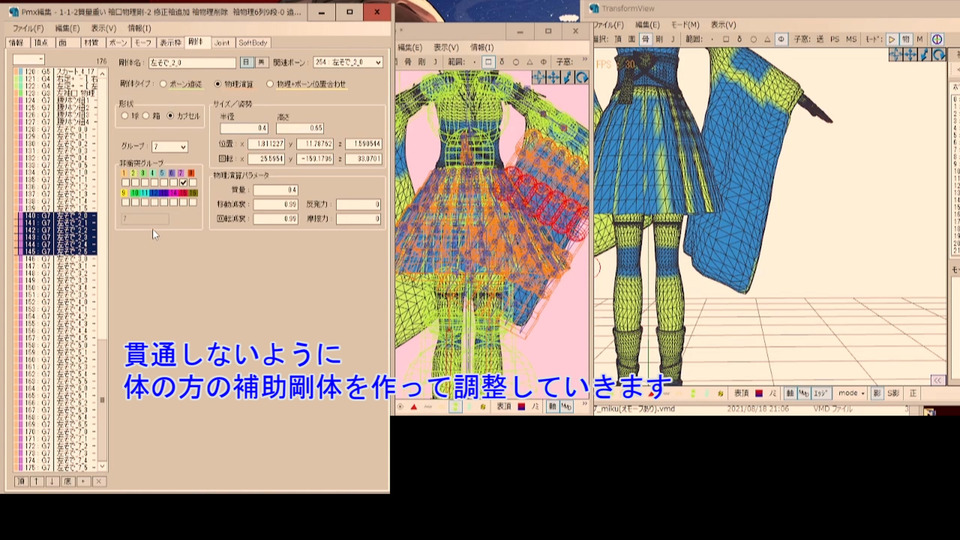Click PmxView rotate gizmo icon
Viewport: 960px width, 540px height.
[x=582, y=77]
